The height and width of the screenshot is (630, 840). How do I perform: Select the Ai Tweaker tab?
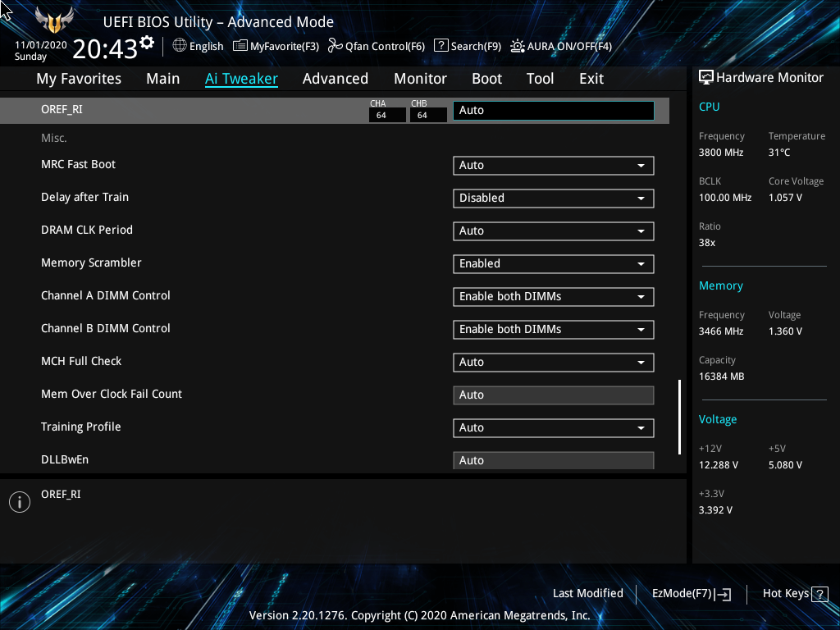pyautogui.click(x=241, y=79)
